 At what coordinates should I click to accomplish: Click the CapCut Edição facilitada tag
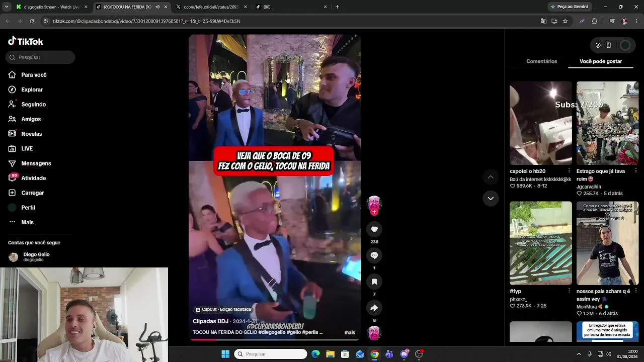pyautogui.click(x=223, y=310)
